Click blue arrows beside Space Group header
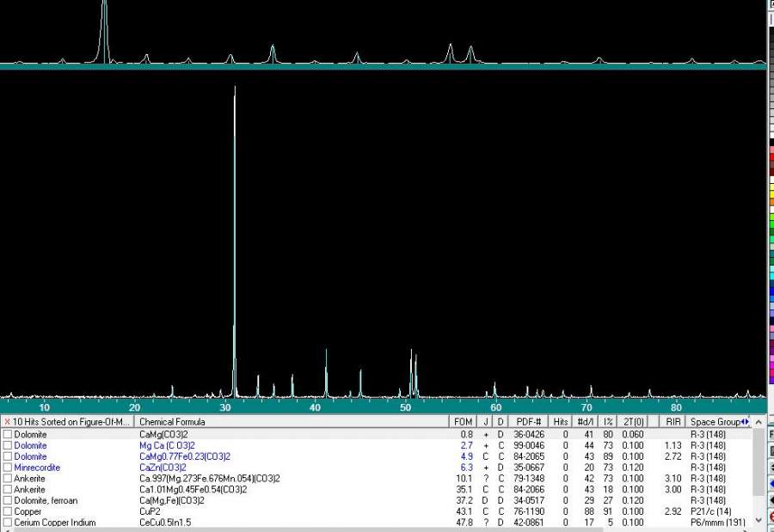Viewport: 774px width, 532px height. coord(745,422)
